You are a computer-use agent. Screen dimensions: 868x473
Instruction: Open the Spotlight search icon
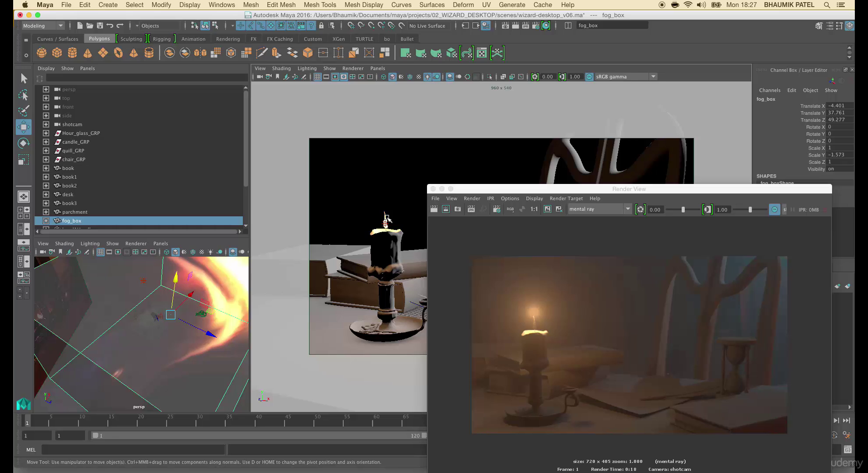(x=827, y=5)
